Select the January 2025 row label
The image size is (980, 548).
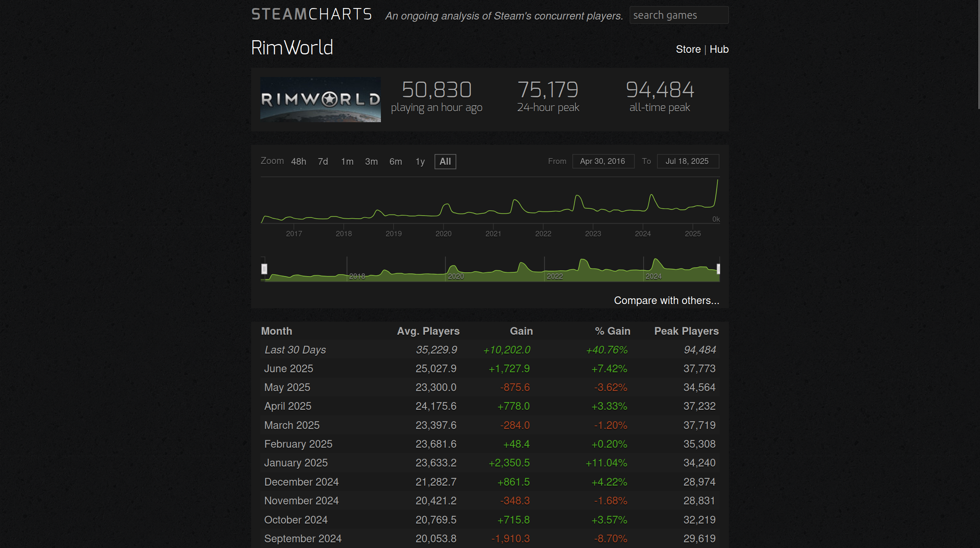[296, 463]
